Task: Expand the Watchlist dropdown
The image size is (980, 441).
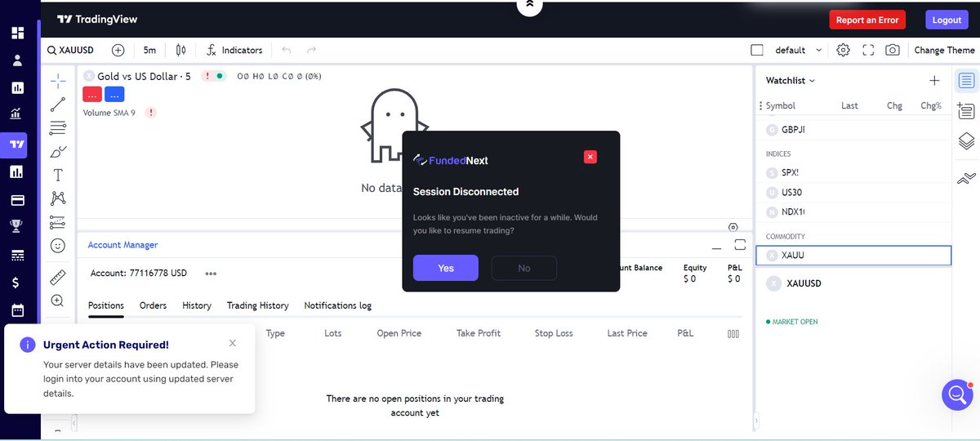Action: (791, 80)
